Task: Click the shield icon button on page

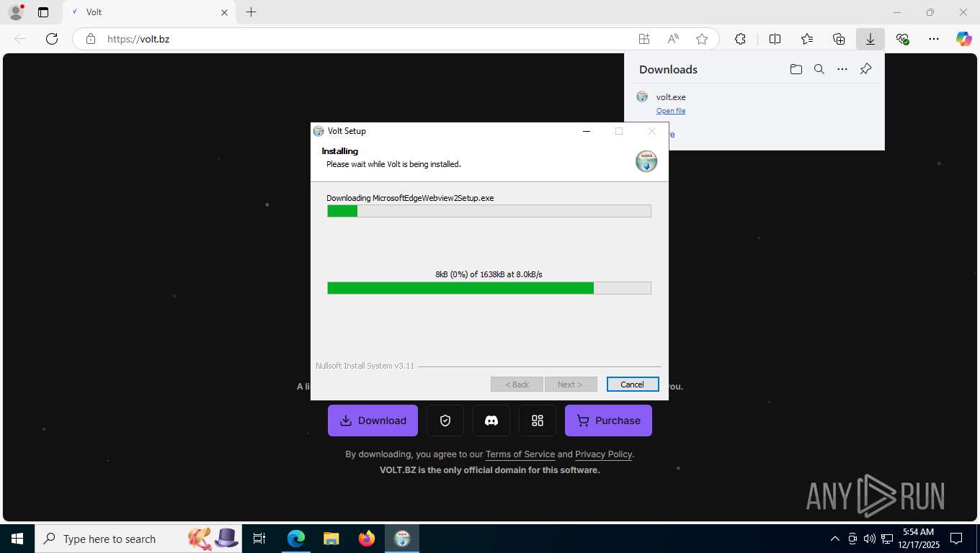Action: 445,421
